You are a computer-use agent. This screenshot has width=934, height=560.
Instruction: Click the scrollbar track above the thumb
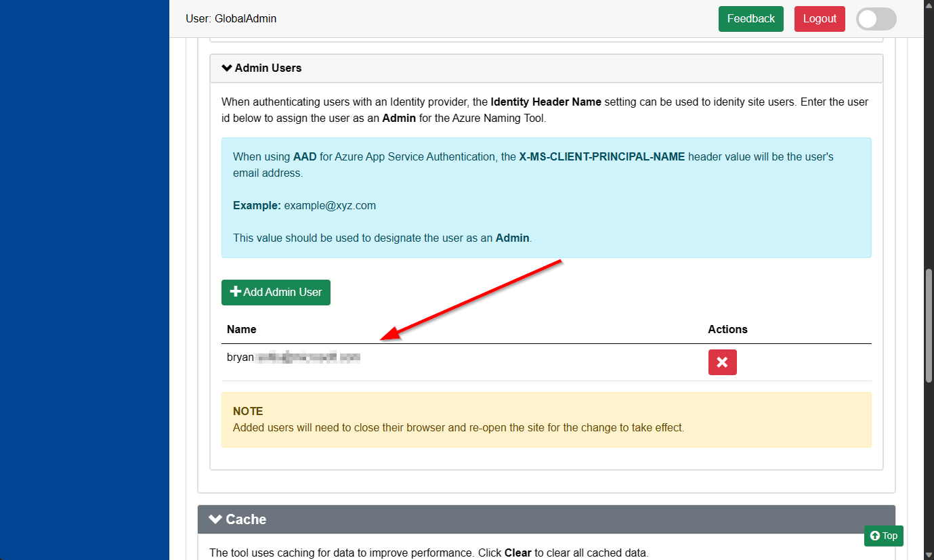929,135
